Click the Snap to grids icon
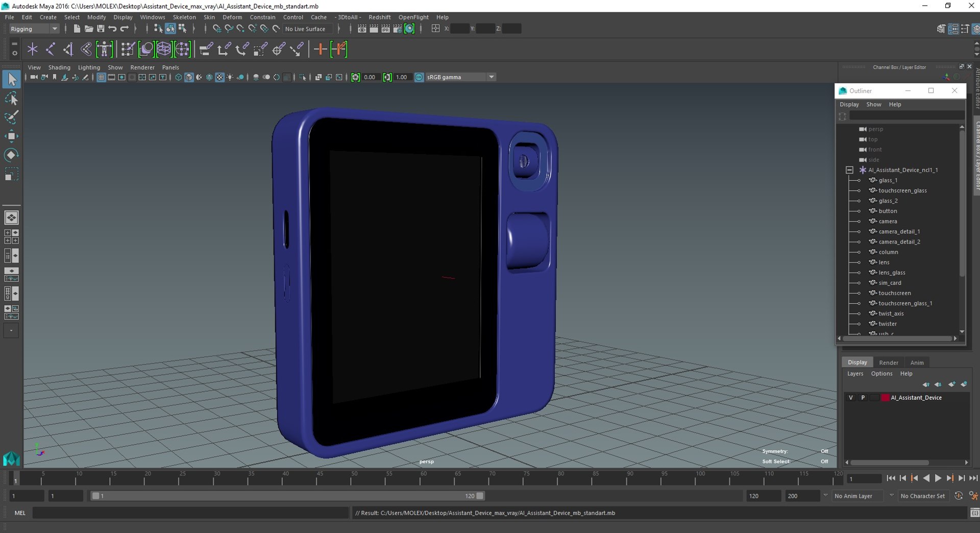Image resolution: width=980 pixels, height=533 pixels. pyautogui.click(x=217, y=29)
